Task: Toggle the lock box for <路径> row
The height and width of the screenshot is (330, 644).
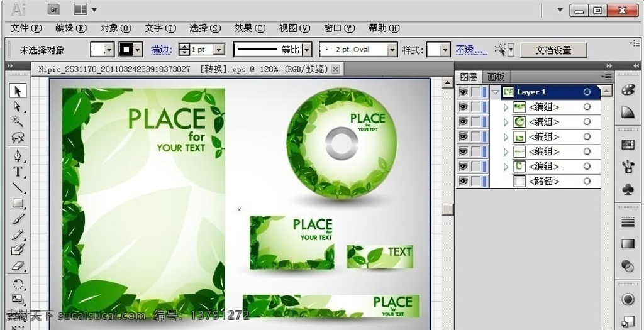Action: tap(475, 180)
